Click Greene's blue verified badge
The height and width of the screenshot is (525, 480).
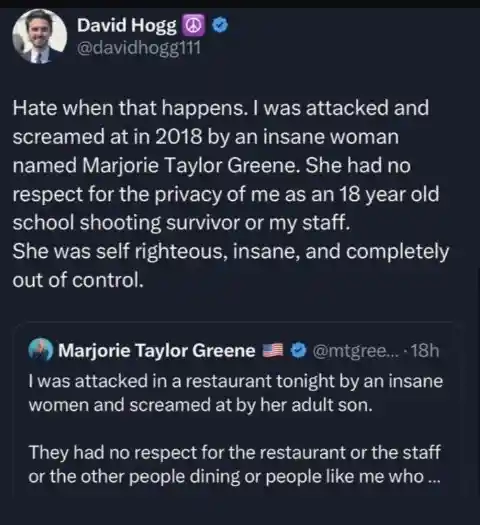tap(298, 350)
